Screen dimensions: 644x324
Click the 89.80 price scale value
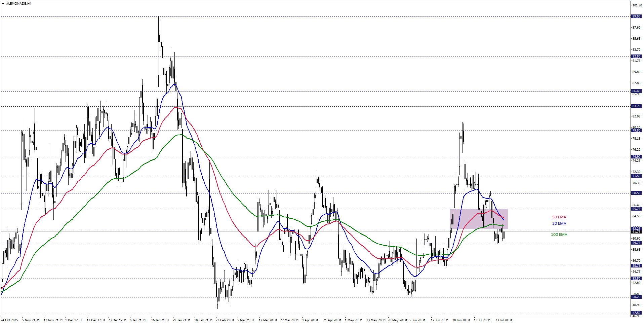tap(636, 72)
